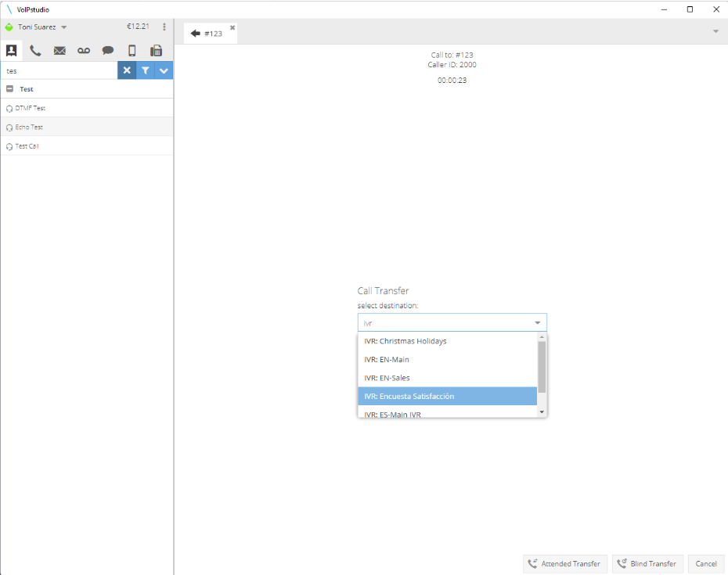Click the Attended Transfer button
The width and height of the screenshot is (728, 575).
pyautogui.click(x=564, y=563)
